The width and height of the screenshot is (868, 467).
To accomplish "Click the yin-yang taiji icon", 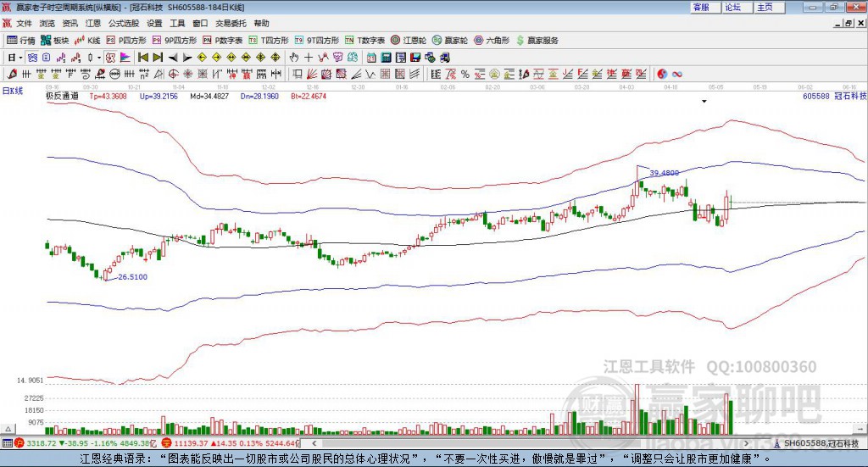I will [662, 74].
